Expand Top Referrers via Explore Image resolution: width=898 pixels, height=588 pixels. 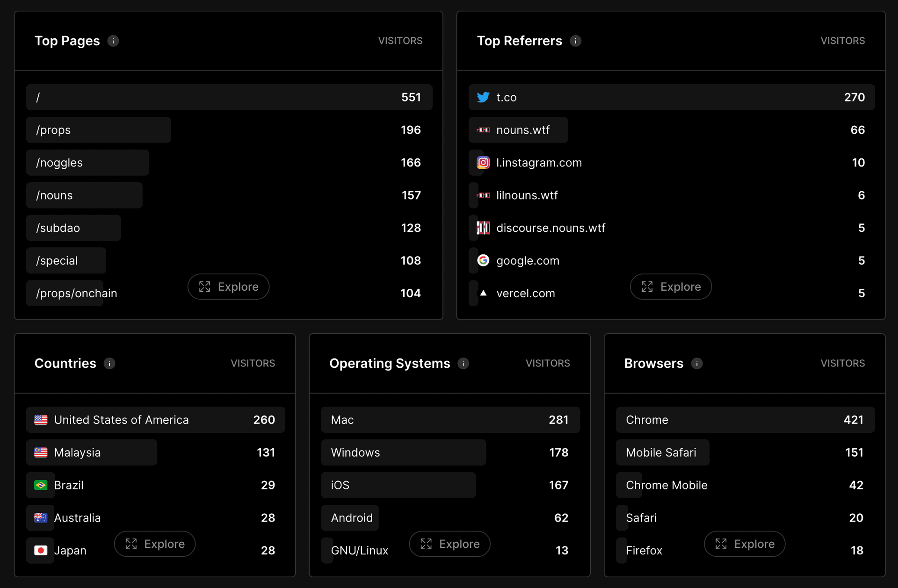tap(671, 287)
